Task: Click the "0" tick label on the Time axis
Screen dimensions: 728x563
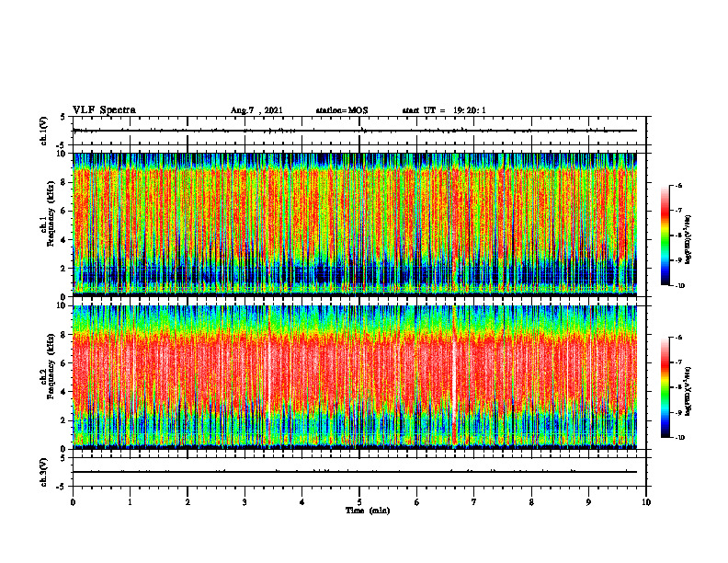Action: click(x=73, y=502)
